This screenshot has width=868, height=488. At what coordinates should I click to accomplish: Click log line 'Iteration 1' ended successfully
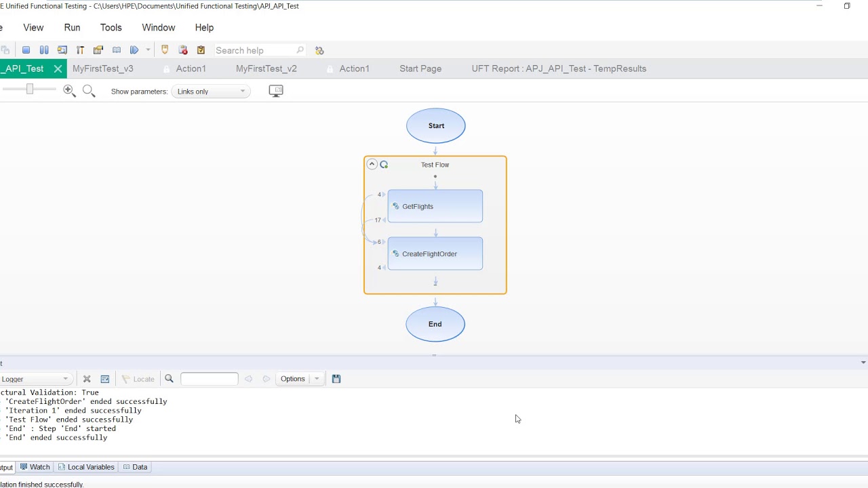[x=73, y=410]
